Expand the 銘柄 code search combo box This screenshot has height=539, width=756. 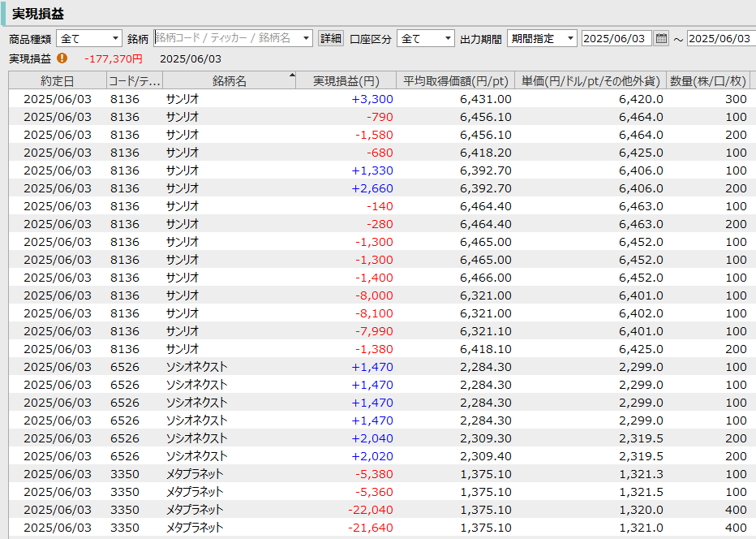tap(306, 38)
